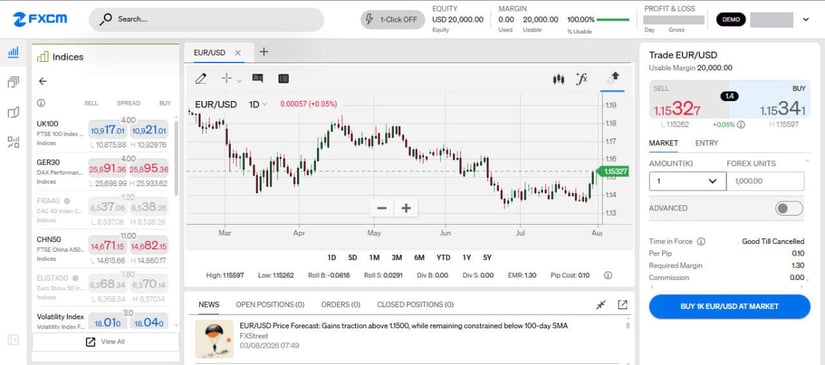Image resolution: width=825 pixels, height=365 pixels.
Task: Add an indicator with the fx icon
Action: [581, 79]
